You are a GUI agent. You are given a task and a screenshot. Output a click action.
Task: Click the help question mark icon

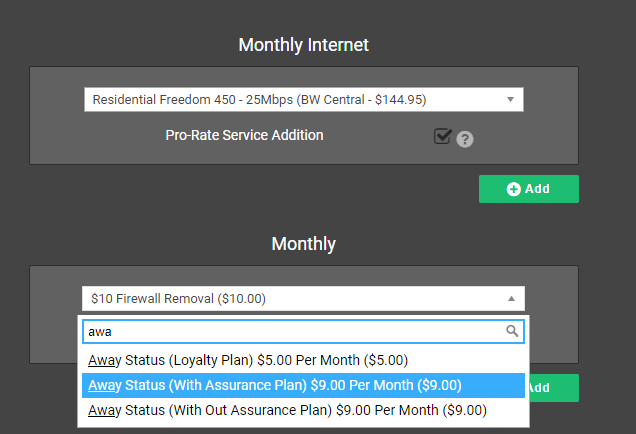coord(464,140)
